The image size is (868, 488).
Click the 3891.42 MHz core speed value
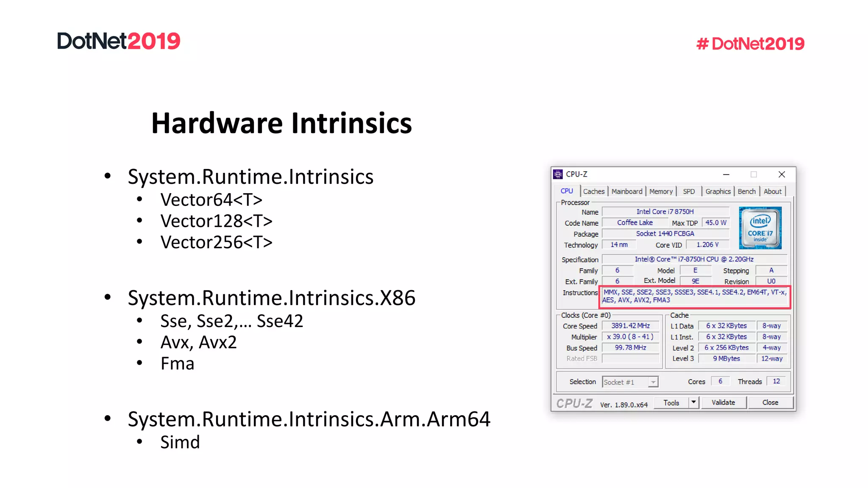click(x=630, y=326)
